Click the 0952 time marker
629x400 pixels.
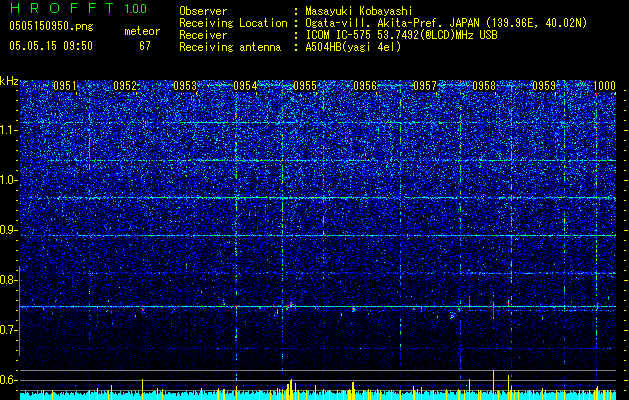click(125, 86)
